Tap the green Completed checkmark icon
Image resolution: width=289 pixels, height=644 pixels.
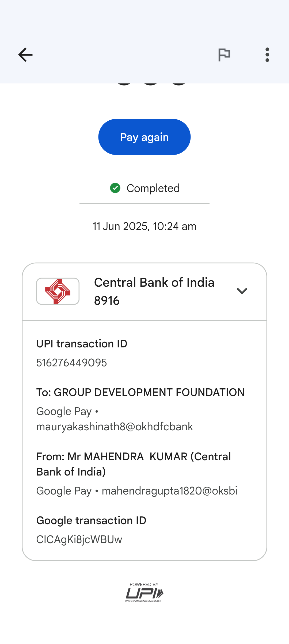(115, 188)
